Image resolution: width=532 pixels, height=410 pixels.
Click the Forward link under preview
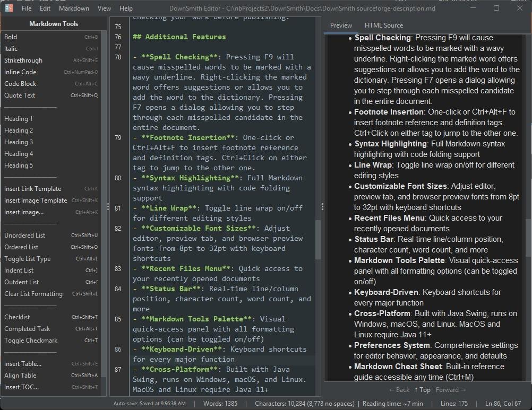pos(451,390)
